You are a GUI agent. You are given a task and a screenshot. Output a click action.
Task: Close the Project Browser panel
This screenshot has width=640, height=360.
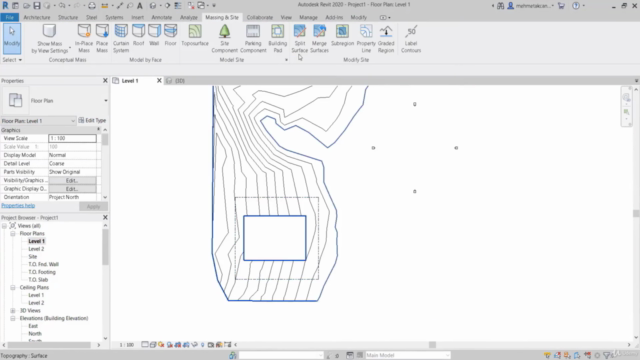[105, 218]
